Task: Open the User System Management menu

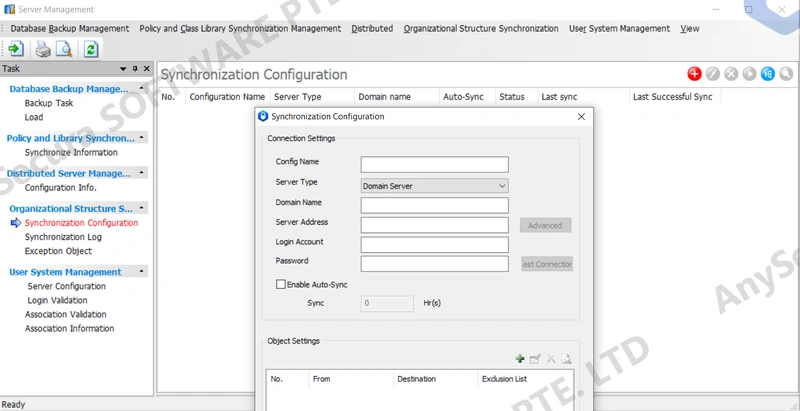Action: coord(619,29)
